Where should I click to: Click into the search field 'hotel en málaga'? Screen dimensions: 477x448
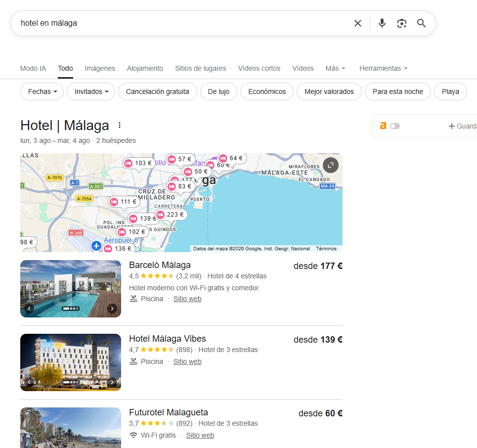(x=182, y=23)
